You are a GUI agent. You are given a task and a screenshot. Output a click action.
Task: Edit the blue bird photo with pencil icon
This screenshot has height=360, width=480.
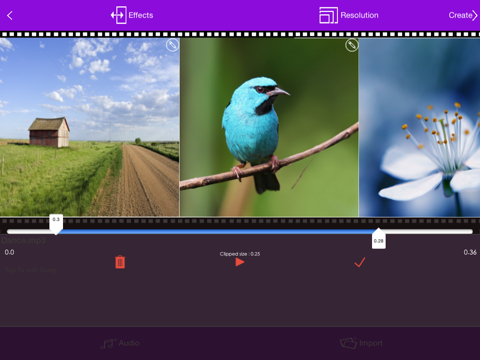click(352, 45)
